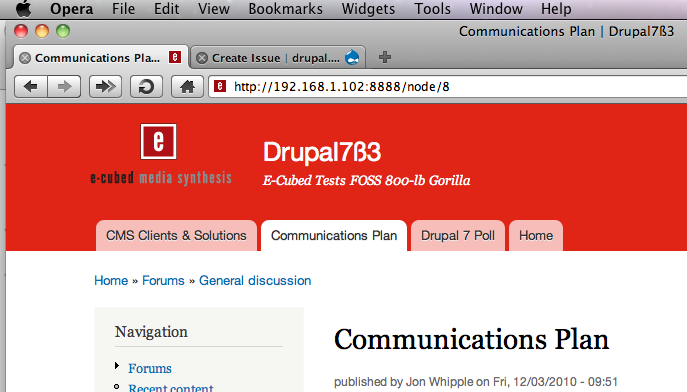Open the Widgets menu
Viewport: 687px width, 392px height.
tap(368, 9)
